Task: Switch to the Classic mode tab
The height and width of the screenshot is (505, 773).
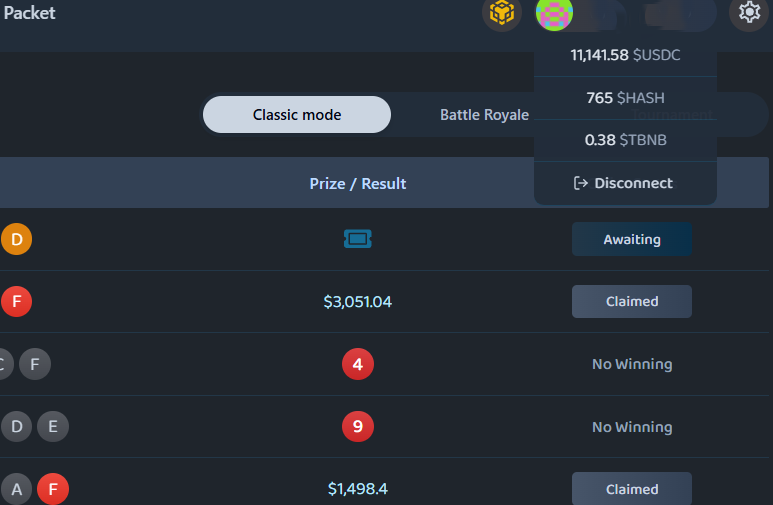Action: click(x=297, y=114)
